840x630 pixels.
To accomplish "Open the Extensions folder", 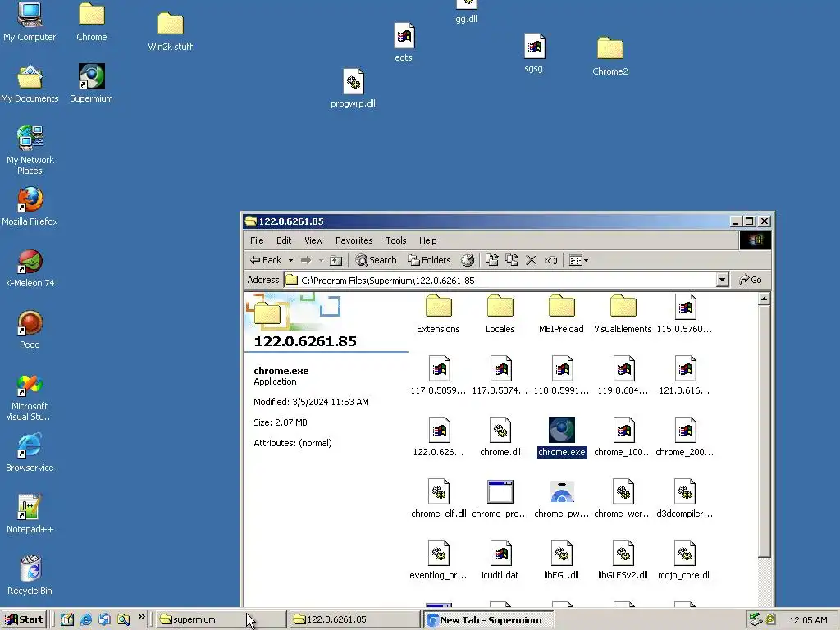I will [438, 314].
